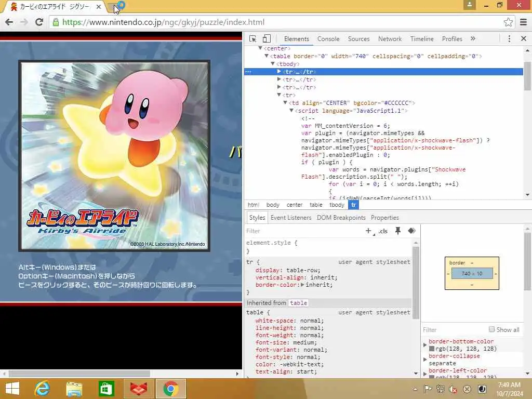Screen dimensions: 532x399
Task: Select table in the breadcrumb
Action: pyautogui.click(x=316, y=205)
